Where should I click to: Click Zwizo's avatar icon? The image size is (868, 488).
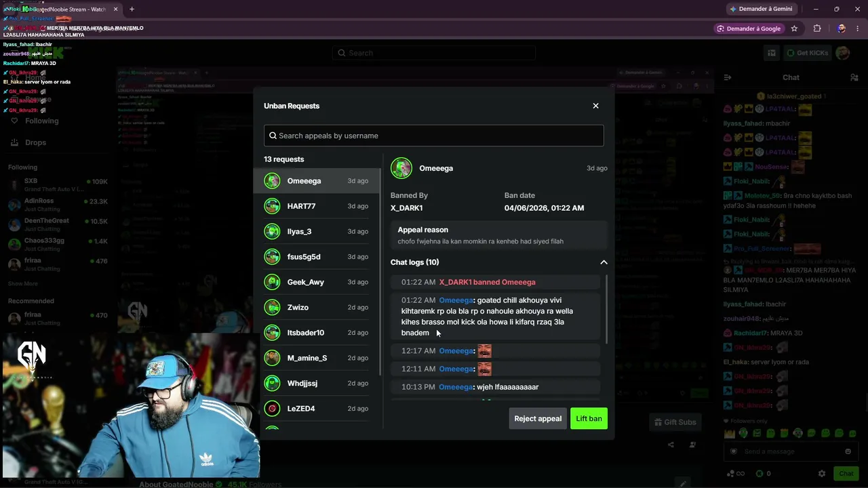[x=273, y=307]
